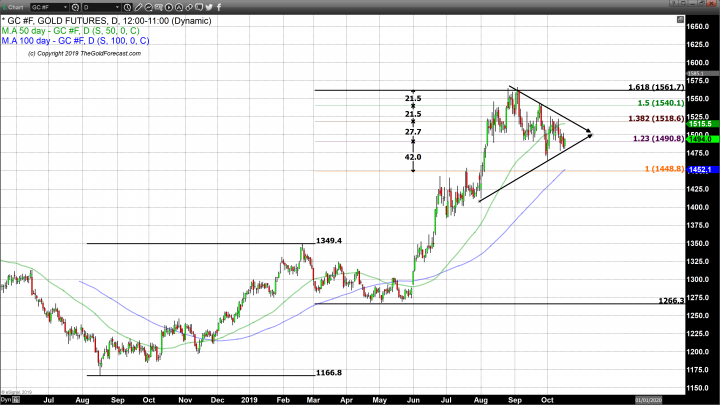Click the text annotation 'A' icon
Screen dimensions: 720x405
pos(179,8)
